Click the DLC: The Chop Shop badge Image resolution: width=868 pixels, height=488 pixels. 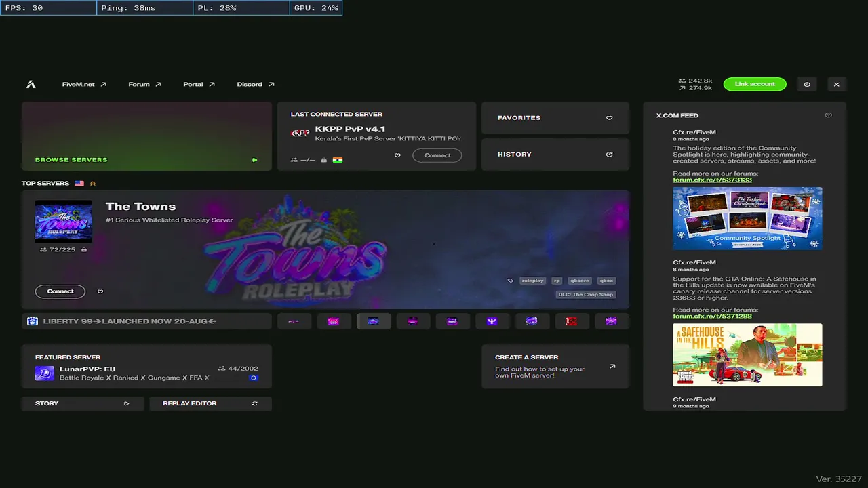(586, 294)
